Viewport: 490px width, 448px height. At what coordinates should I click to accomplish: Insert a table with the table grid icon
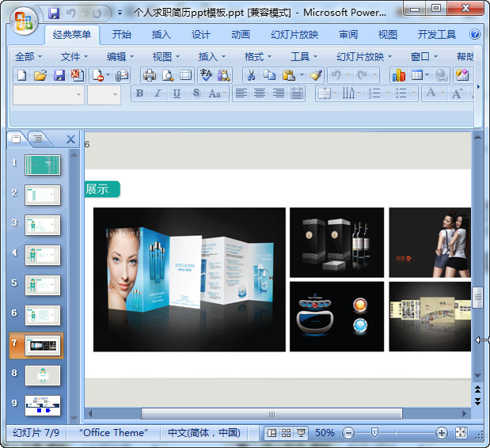click(417, 75)
